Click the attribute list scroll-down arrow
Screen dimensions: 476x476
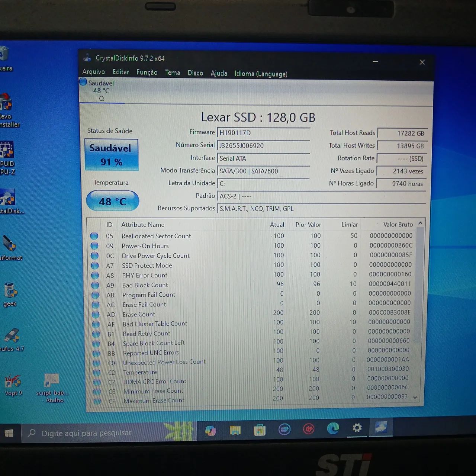point(415,398)
